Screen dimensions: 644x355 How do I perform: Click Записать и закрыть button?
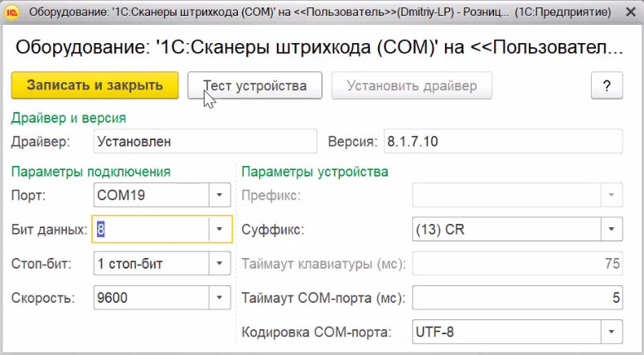94,85
